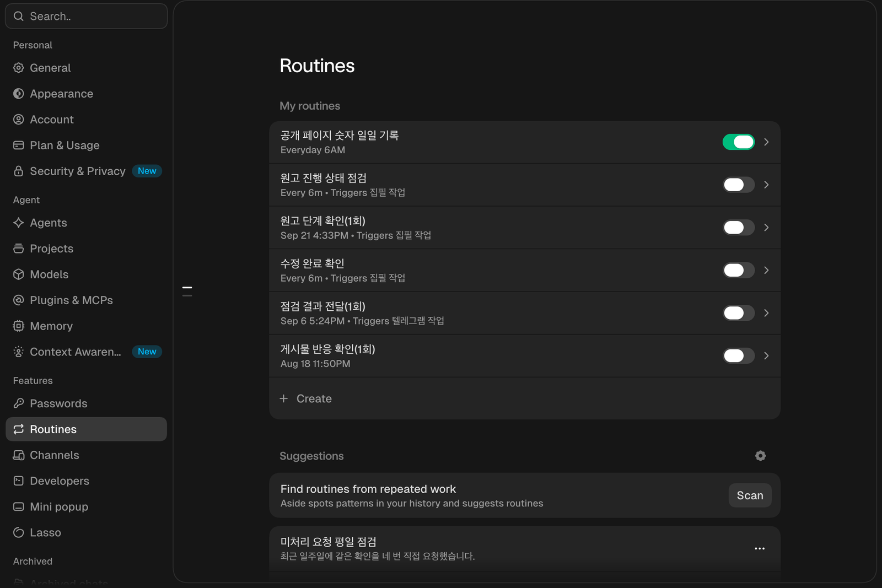Viewport: 882px width, 588px height.
Task: Enable the 게시물 반응 확인(1회) routine toggle
Action: click(739, 355)
